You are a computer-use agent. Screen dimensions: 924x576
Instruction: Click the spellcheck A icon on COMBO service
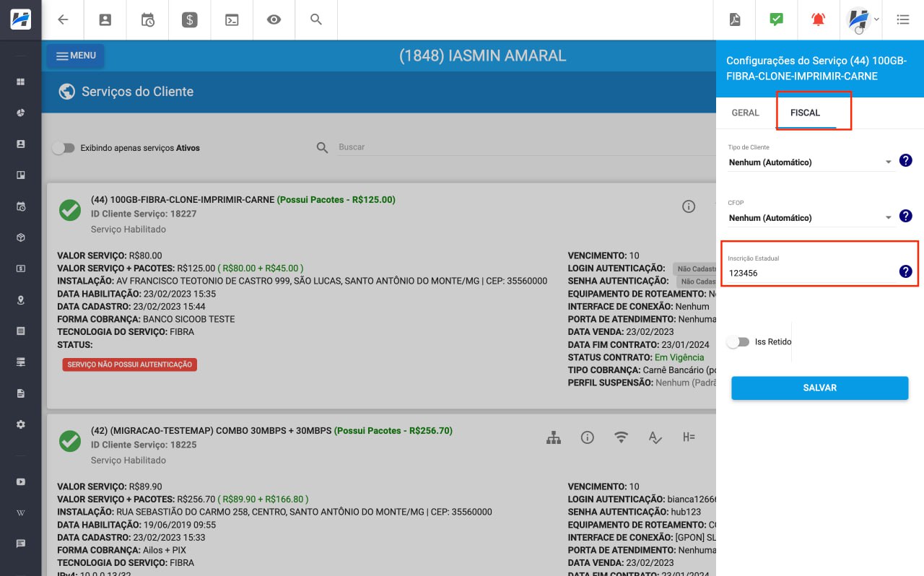[655, 437]
